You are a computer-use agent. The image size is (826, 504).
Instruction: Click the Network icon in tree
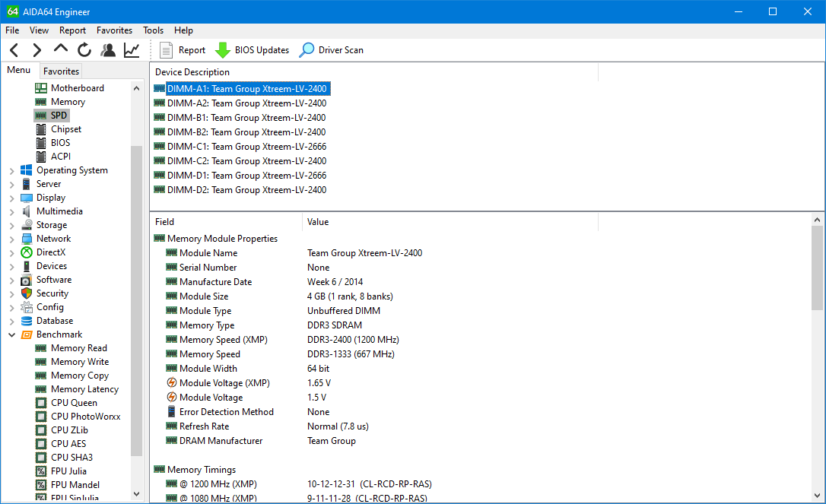pyautogui.click(x=27, y=239)
